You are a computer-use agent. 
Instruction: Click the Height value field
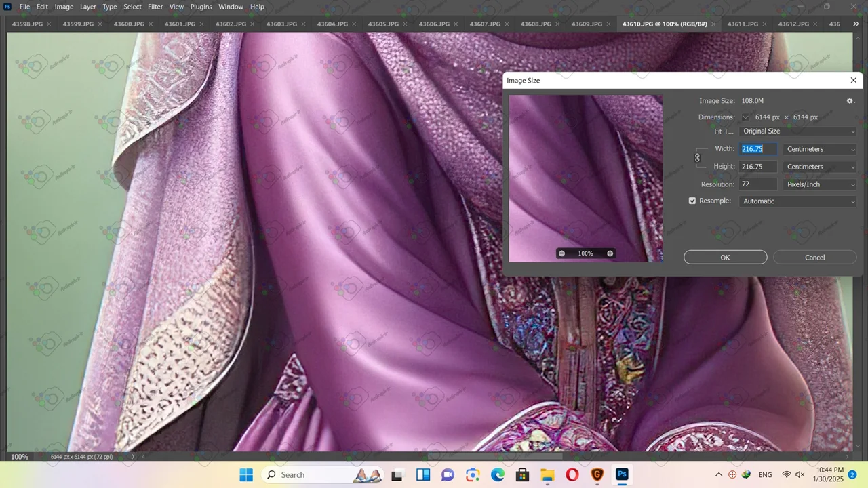coord(758,167)
